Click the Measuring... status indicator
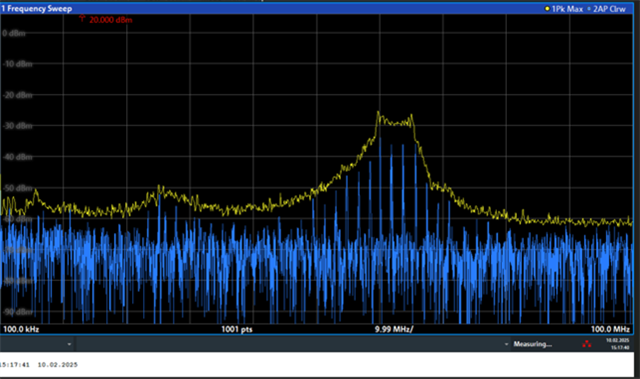This screenshot has width=640, height=379. [533, 344]
